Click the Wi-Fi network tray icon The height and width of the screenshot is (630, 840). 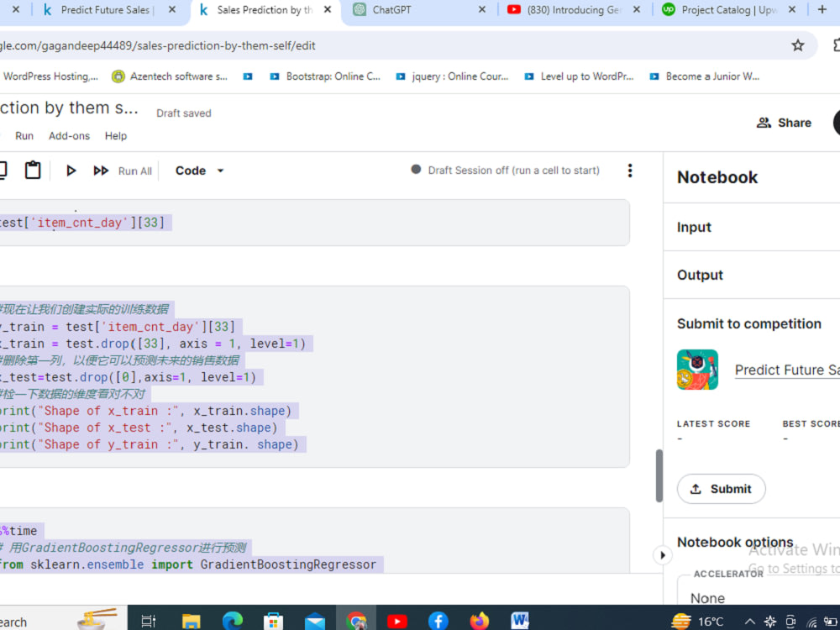coord(812,622)
